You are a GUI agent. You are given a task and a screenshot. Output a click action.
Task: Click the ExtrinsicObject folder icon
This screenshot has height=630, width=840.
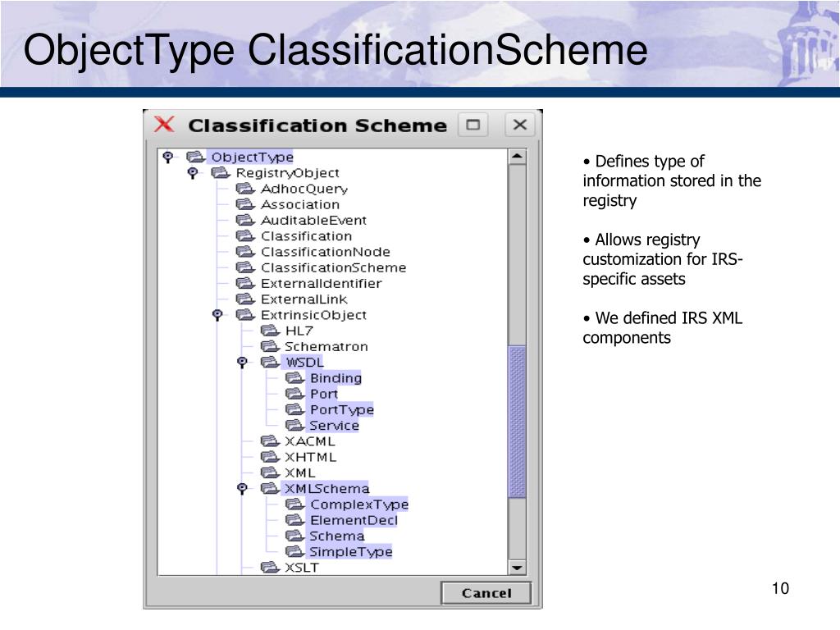[244, 315]
